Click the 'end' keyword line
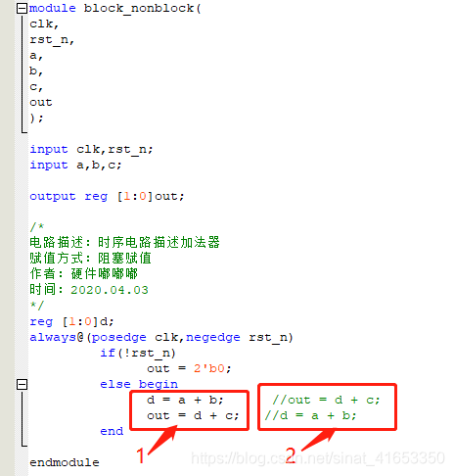Image resolution: width=454 pixels, height=476 pixels. [x=112, y=431]
